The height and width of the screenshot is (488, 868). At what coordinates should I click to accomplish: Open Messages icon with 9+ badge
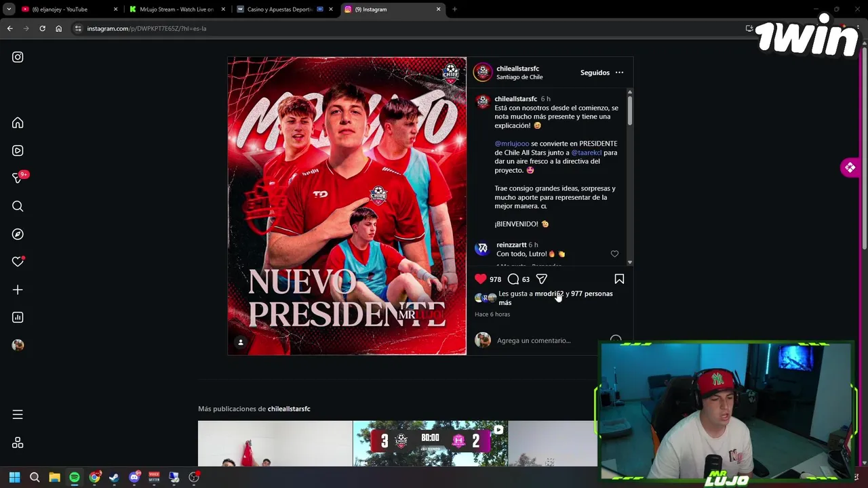[x=18, y=178]
